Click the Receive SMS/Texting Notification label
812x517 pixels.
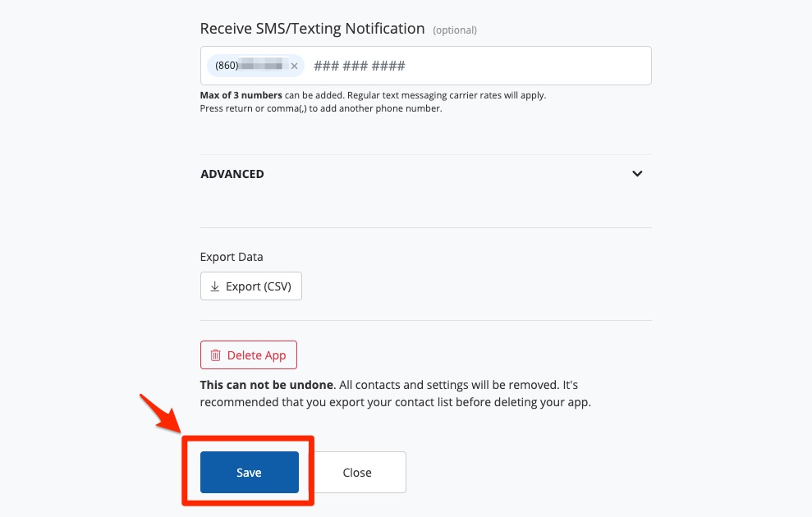[312, 29]
